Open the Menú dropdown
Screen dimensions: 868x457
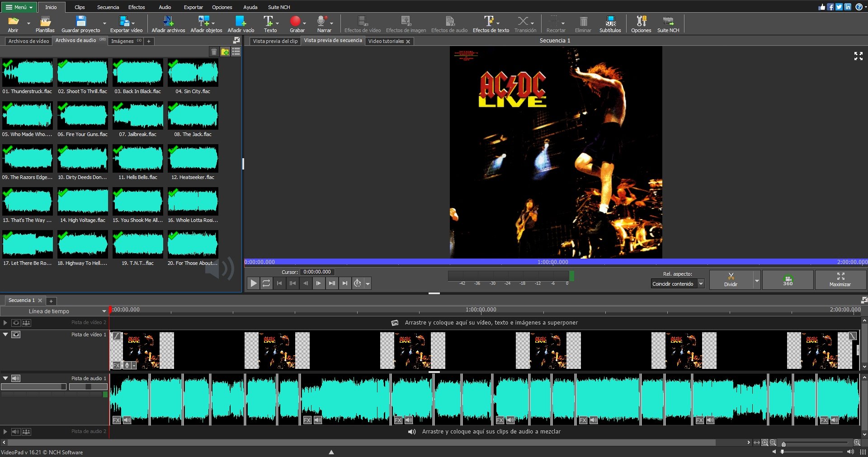click(x=19, y=7)
